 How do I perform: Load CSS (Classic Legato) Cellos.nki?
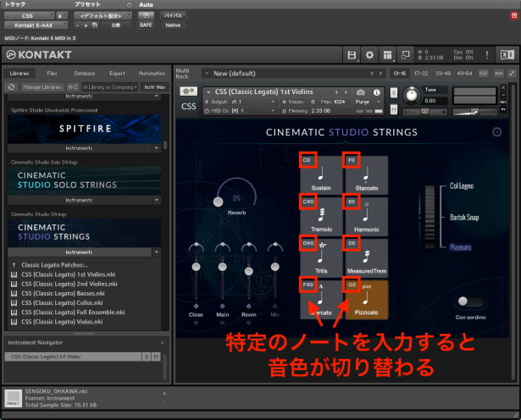tap(62, 303)
